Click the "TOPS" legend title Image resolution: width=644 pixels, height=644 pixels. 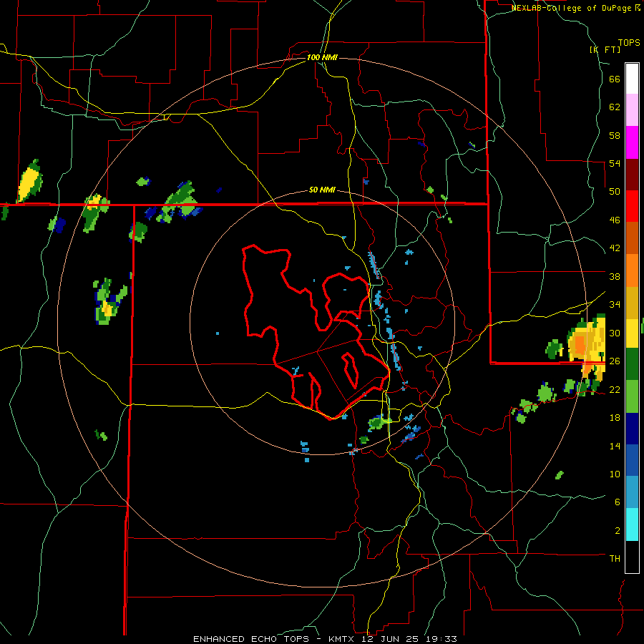point(629,42)
